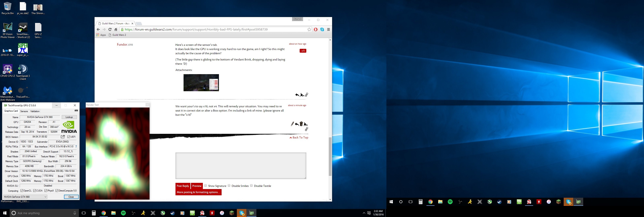Open Chrome on the right monitor taskbar
This screenshot has height=217, width=644.
pyautogui.click(x=430, y=202)
